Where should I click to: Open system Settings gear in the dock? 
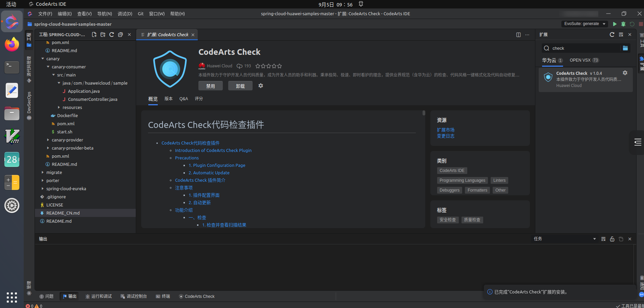pyautogui.click(x=12, y=205)
